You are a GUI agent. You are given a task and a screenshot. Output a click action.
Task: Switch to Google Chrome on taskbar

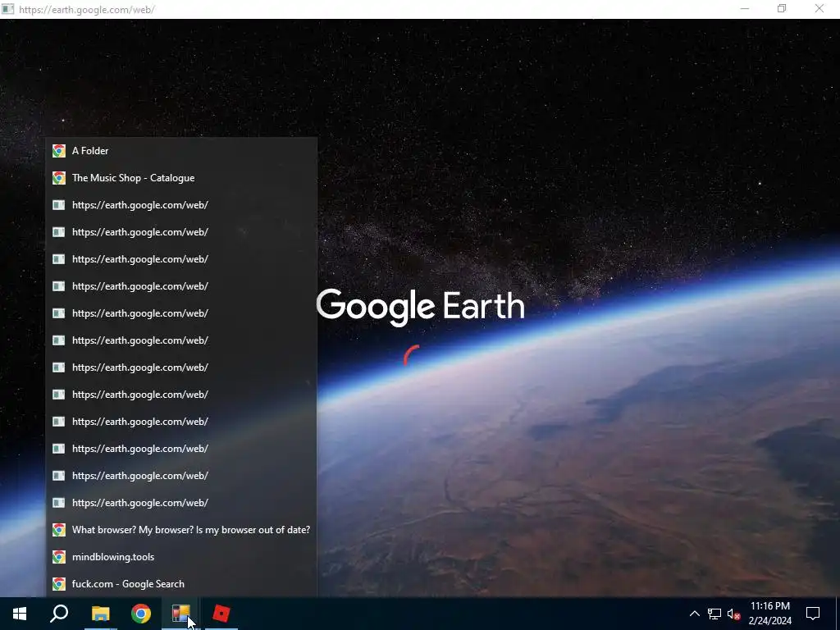coord(141,614)
